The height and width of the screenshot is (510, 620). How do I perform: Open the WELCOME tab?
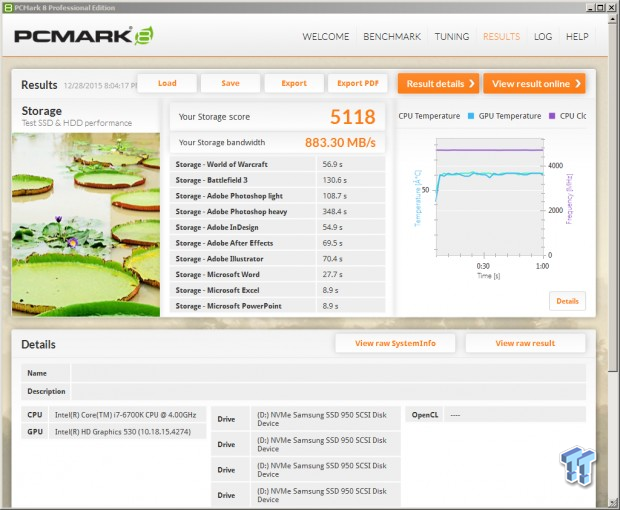click(x=326, y=36)
